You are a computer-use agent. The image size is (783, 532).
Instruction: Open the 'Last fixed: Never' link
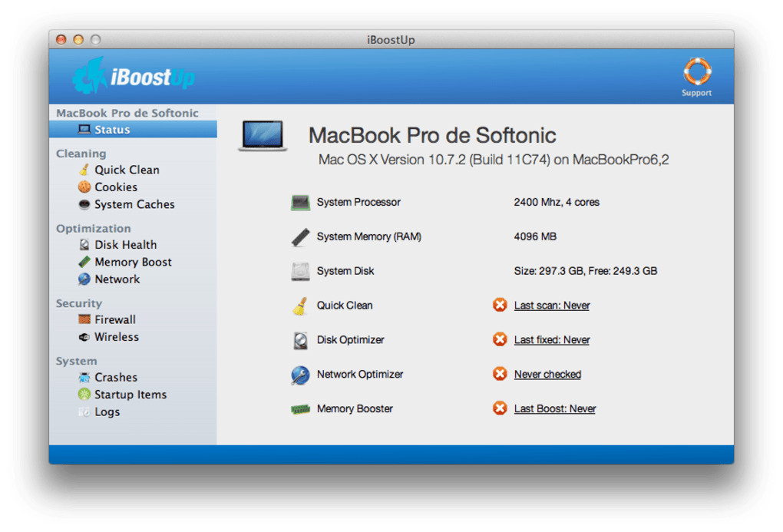[x=552, y=339]
